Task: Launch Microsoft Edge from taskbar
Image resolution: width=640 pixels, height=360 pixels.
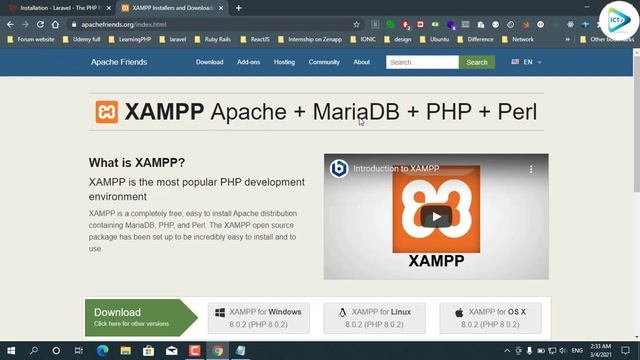Action: (102, 351)
